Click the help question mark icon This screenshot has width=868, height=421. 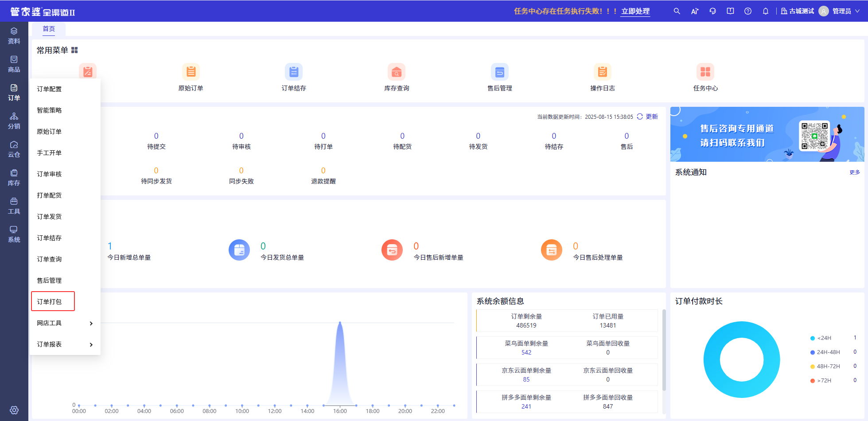(x=748, y=11)
